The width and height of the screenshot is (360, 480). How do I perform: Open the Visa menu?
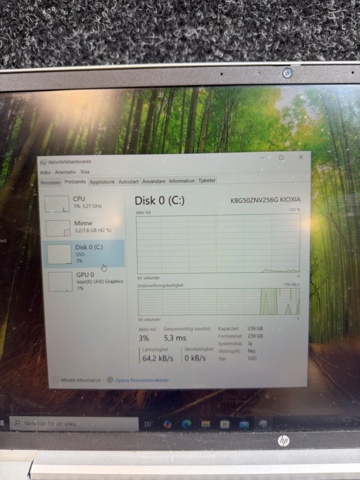click(x=85, y=172)
